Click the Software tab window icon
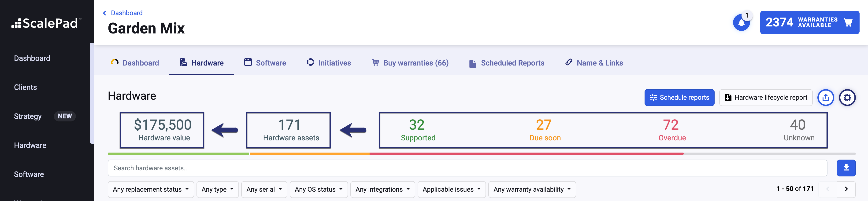This screenshot has width=868, height=201. point(248,62)
